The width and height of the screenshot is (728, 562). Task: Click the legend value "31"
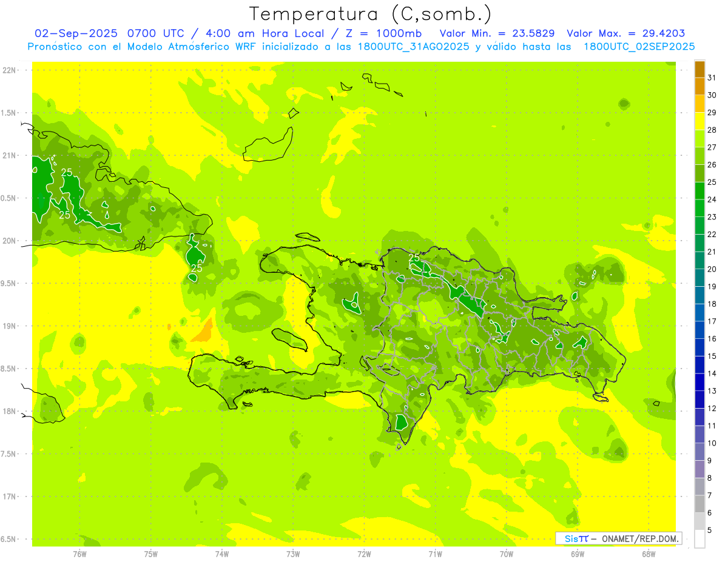pyautogui.click(x=712, y=78)
